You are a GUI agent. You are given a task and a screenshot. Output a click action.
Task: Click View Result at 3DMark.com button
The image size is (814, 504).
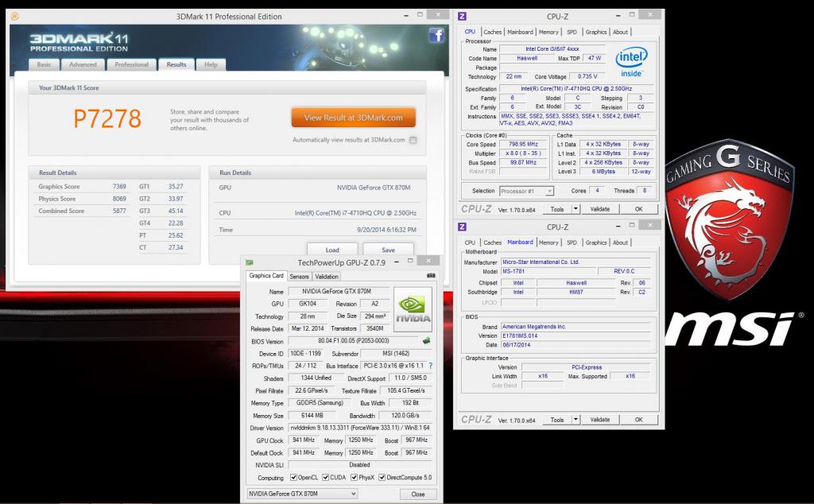point(353,118)
